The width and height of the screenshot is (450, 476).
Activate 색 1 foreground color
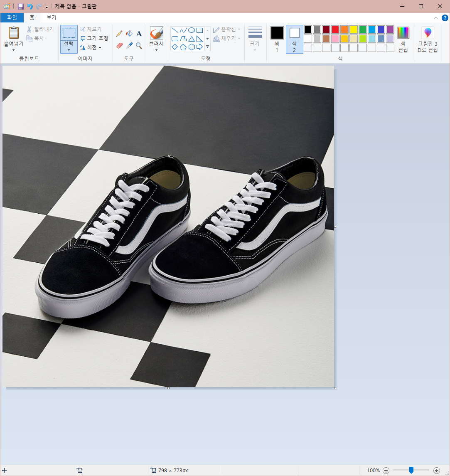coord(277,39)
